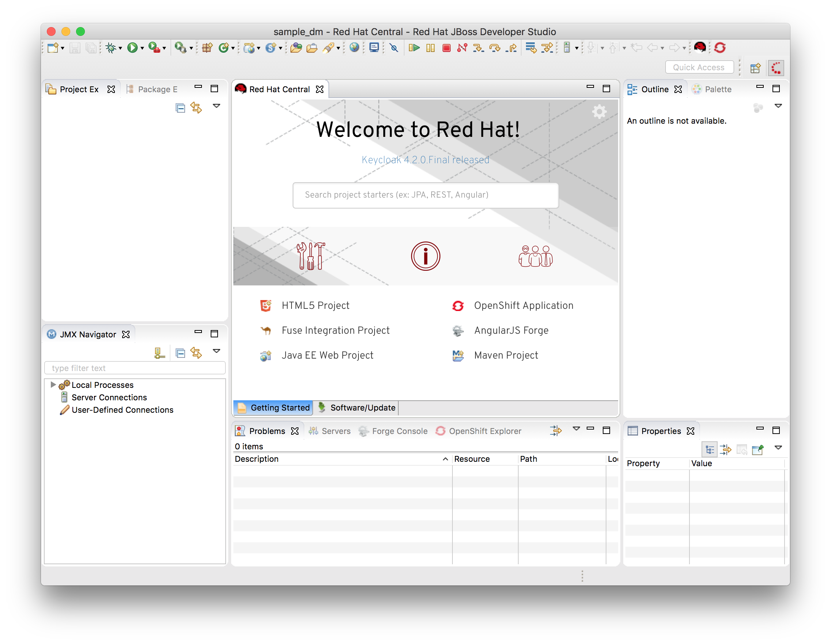The width and height of the screenshot is (831, 644).
Task: Expand the Local Processes tree node
Action: click(x=53, y=385)
